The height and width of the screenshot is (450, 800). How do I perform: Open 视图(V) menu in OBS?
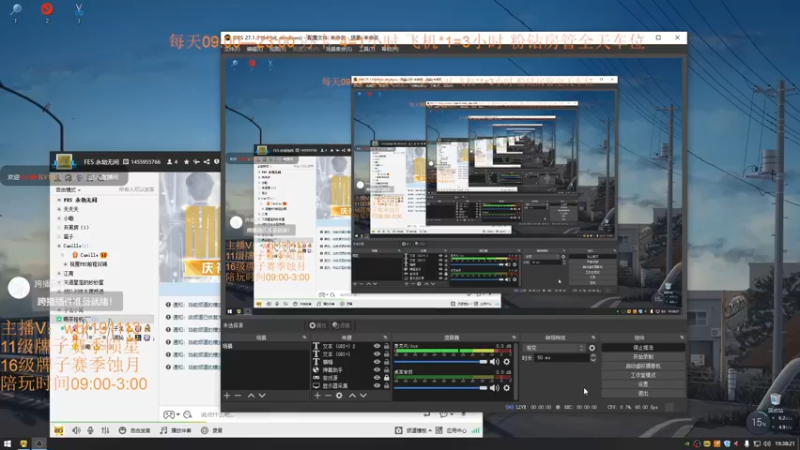tap(278, 49)
